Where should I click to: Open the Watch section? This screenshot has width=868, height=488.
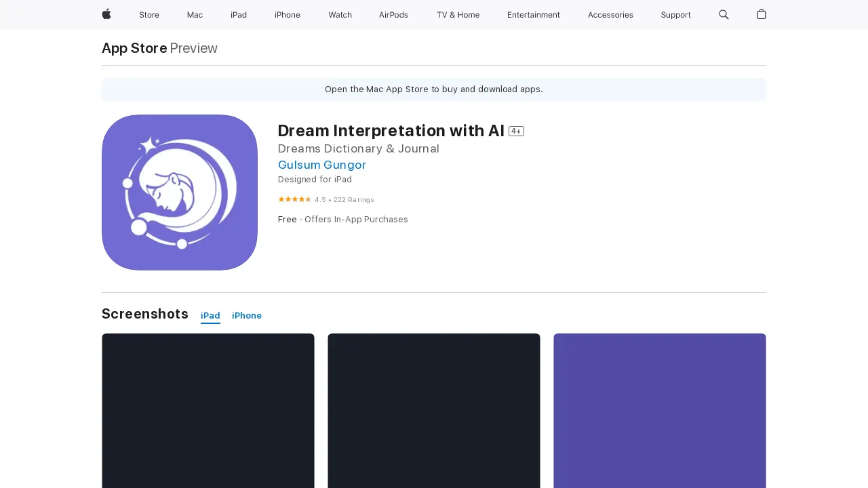[340, 15]
